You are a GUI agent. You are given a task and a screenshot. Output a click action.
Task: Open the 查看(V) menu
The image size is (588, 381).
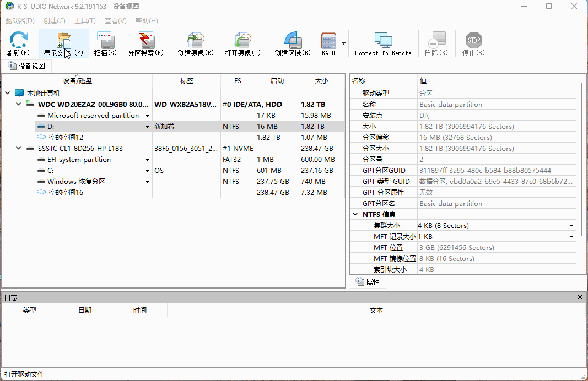[x=116, y=20]
